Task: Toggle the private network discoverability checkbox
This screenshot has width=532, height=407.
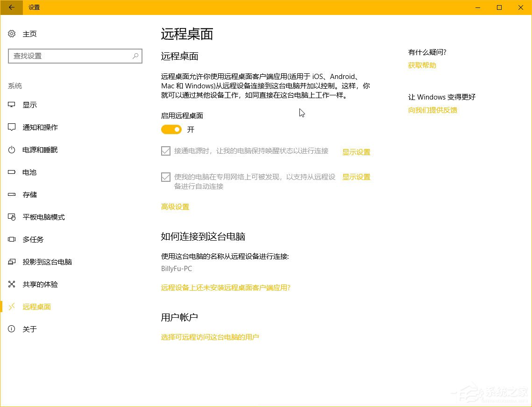Action: click(165, 177)
